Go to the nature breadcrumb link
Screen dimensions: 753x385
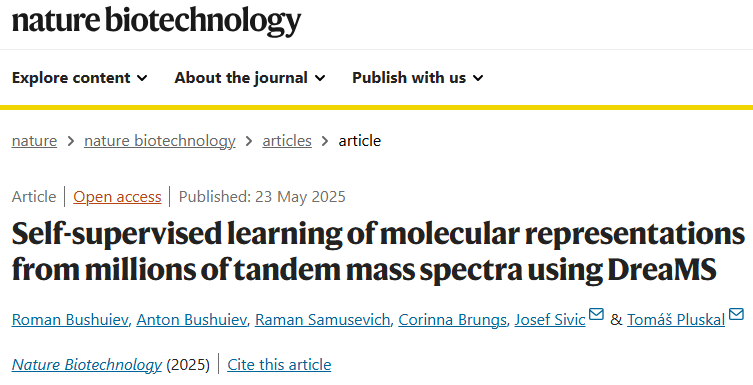click(x=34, y=141)
